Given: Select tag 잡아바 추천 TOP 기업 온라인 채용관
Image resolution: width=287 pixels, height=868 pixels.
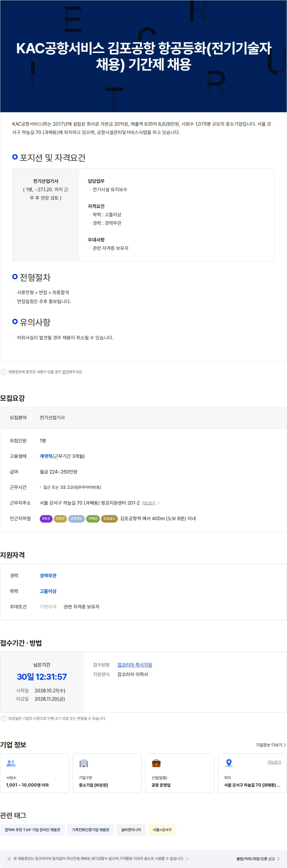Looking at the screenshot, I should [32, 830].
